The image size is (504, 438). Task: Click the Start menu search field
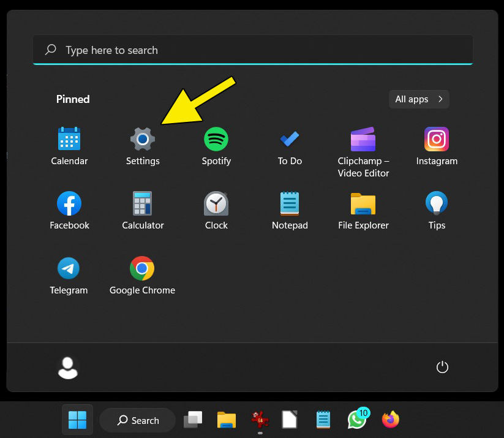(x=252, y=50)
